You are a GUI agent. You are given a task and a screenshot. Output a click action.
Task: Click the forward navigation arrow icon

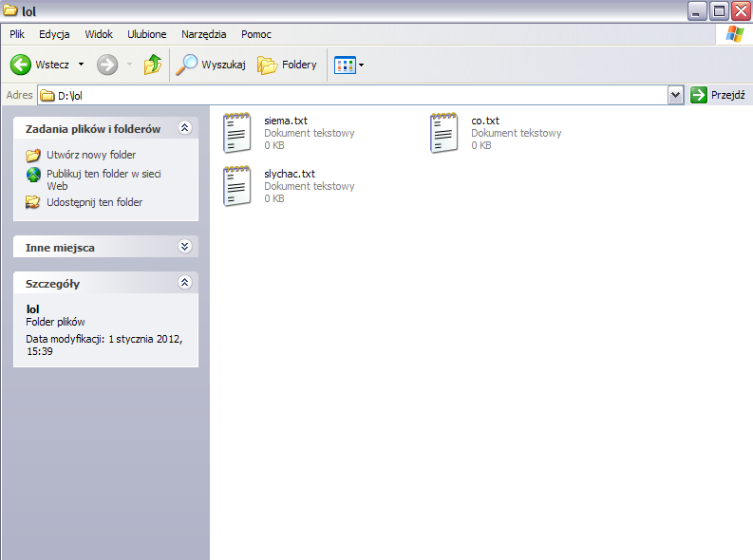click(x=107, y=65)
